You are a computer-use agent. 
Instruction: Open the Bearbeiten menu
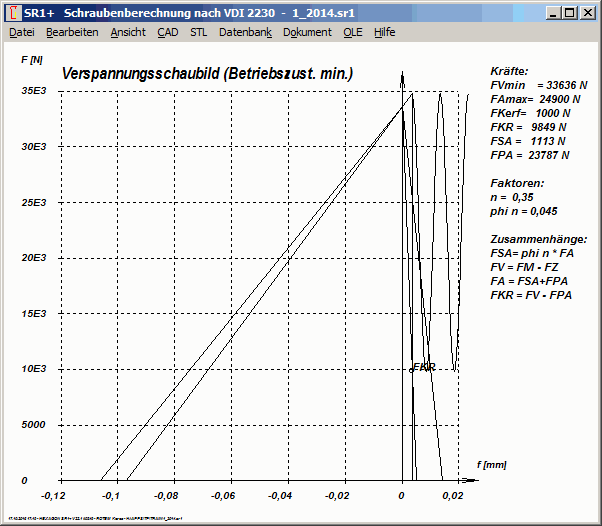(x=72, y=32)
